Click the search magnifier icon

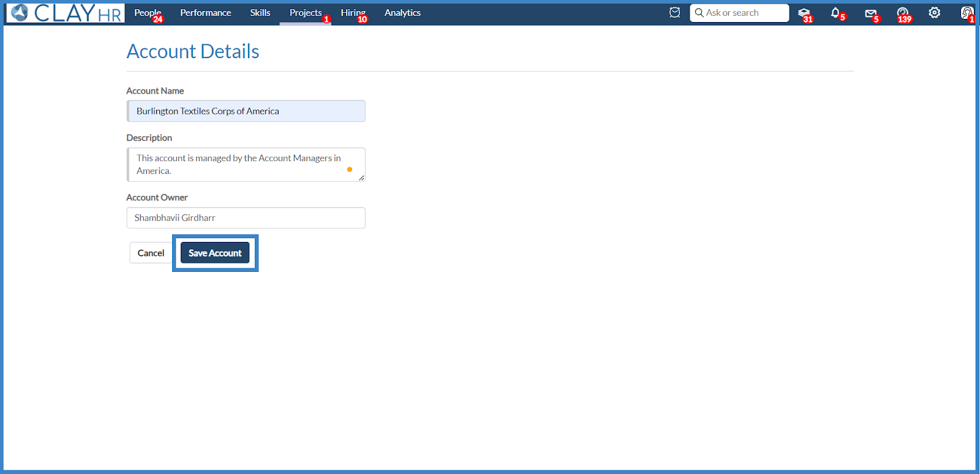pyautogui.click(x=699, y=13)
